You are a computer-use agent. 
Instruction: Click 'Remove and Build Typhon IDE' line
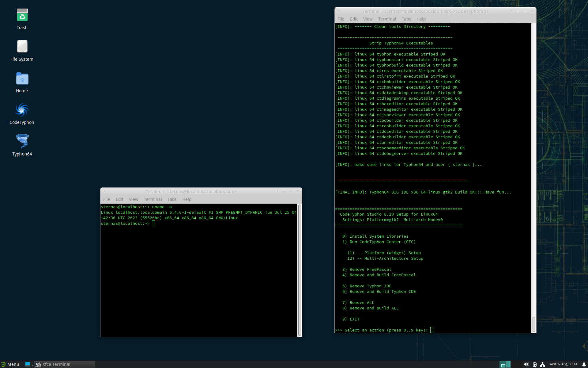379,291
